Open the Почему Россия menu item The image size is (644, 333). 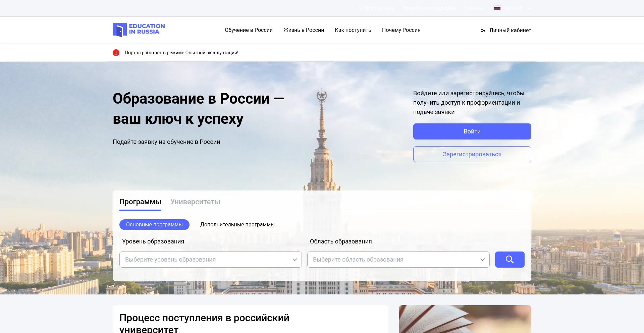tap(401, 30)
